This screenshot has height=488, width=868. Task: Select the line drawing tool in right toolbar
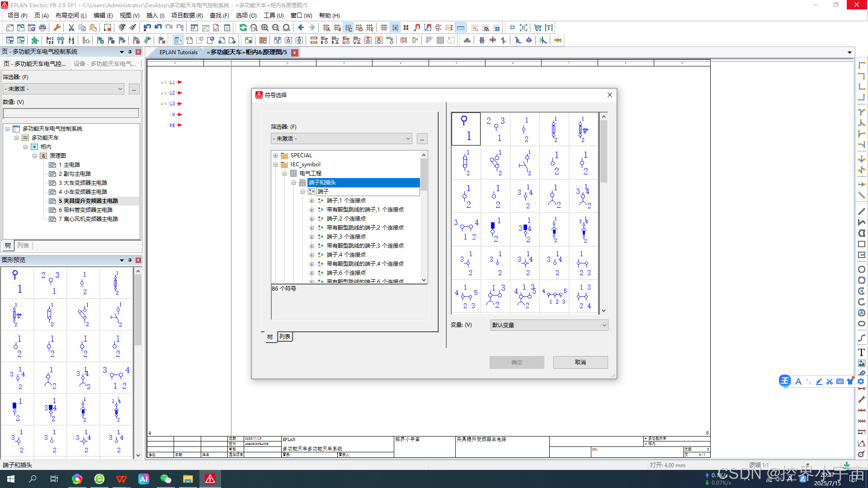pyautogui.click(x=862, y=211)
